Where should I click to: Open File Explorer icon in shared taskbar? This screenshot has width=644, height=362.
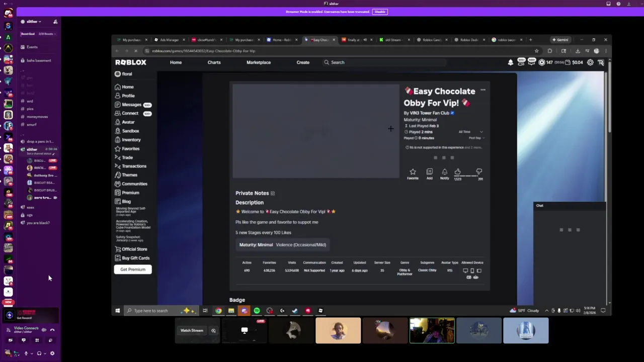231,311
